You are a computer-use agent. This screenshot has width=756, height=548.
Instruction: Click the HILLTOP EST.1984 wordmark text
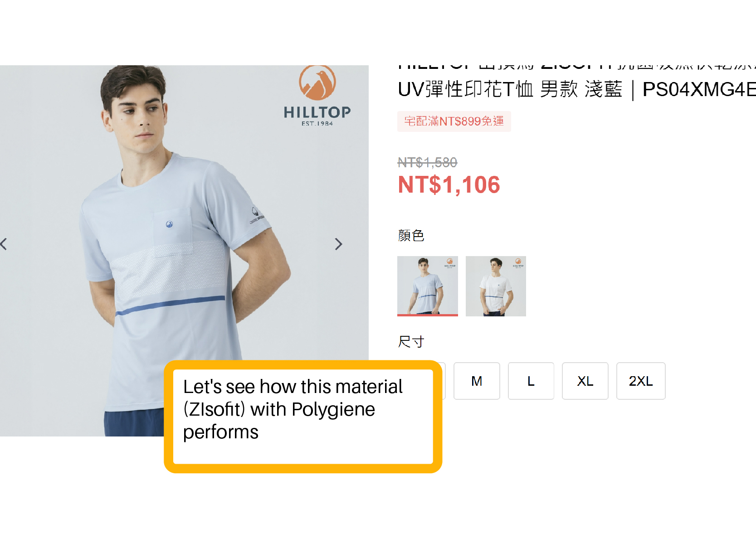(317, 116)
